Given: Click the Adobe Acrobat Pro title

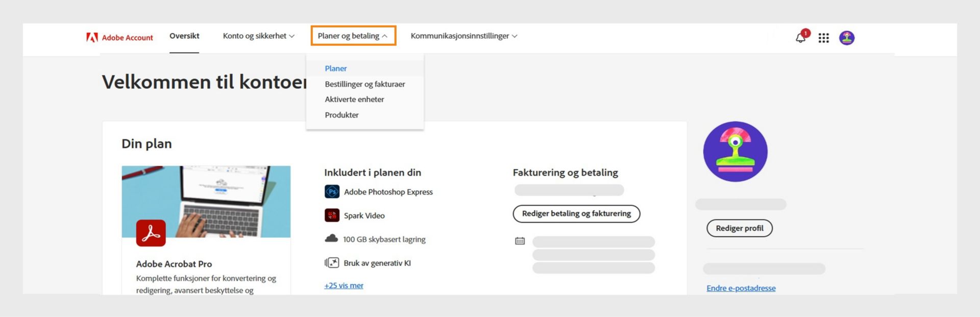Looking at the screenshot, I should tap(174, 264).
